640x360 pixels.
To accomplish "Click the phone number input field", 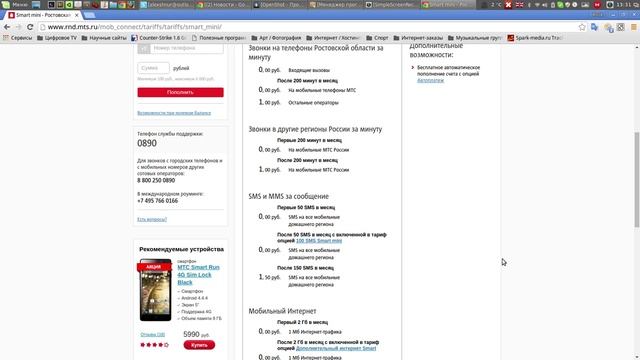I will (187, 48).
